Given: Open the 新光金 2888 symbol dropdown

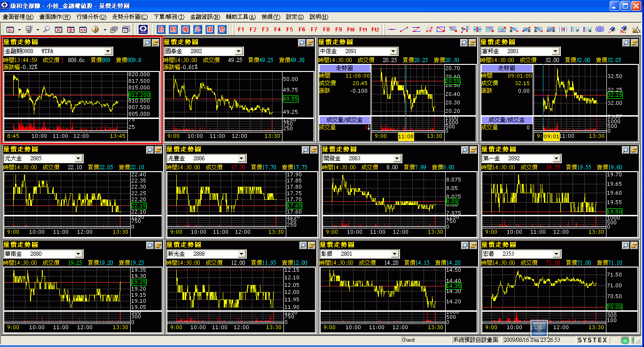Looking at the screenshot, I should (x=242, y=254).
